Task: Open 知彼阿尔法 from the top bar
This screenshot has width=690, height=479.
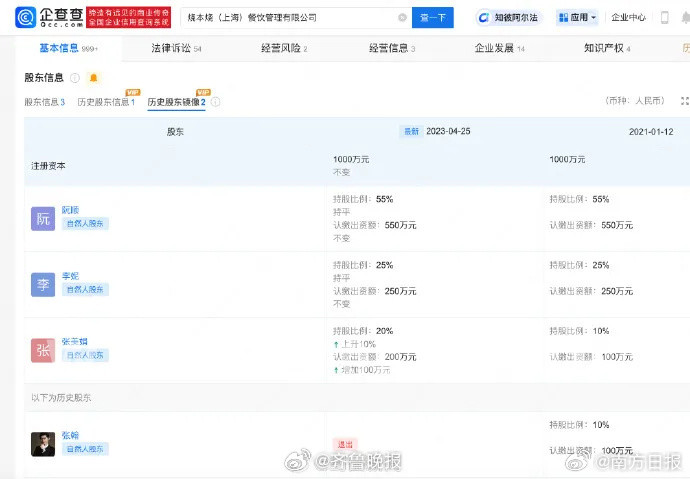Action: coord(507,17)
